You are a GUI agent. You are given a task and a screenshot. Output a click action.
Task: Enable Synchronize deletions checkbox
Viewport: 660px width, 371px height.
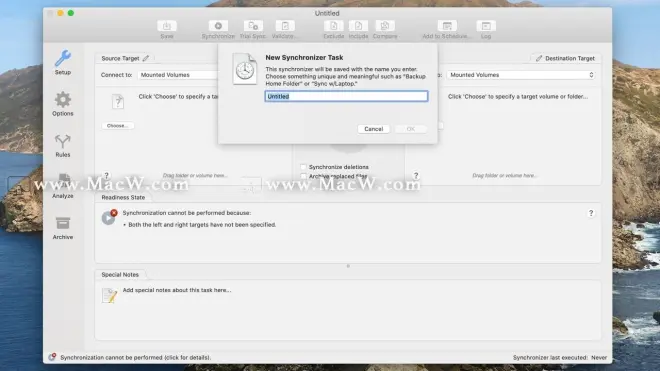[x=303, y=167]
